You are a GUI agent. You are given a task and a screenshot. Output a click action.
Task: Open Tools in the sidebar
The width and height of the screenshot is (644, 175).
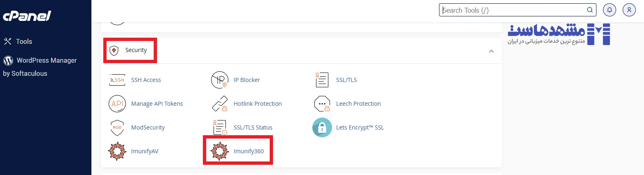(24, 41)
